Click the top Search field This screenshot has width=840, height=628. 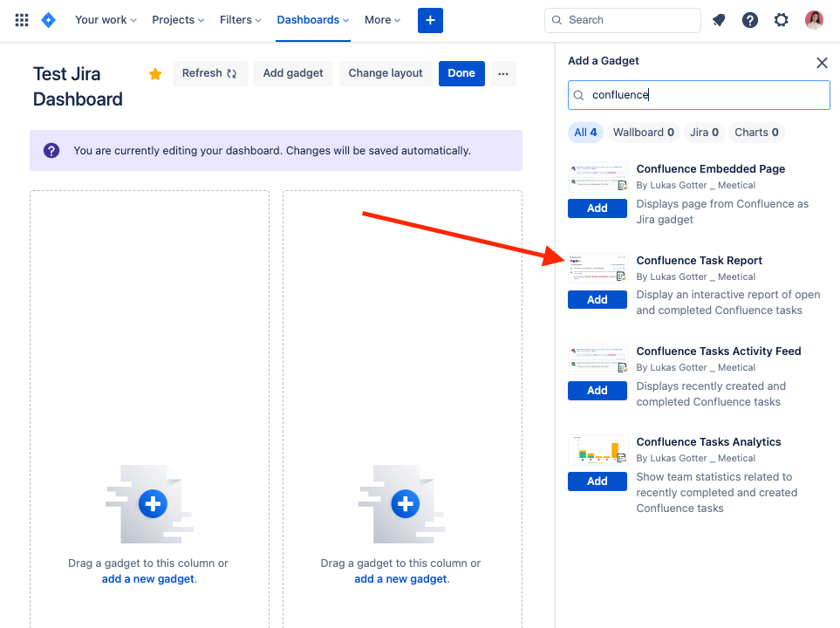623,20
